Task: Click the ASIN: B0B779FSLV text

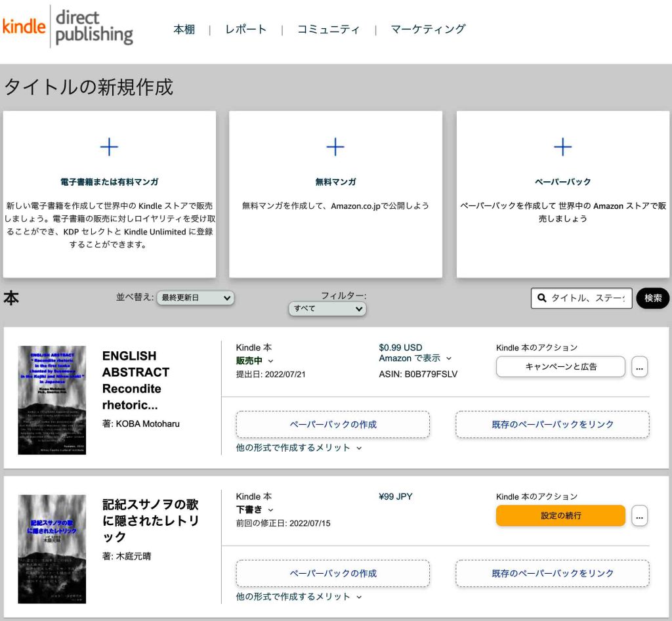Action: (418, 374)
